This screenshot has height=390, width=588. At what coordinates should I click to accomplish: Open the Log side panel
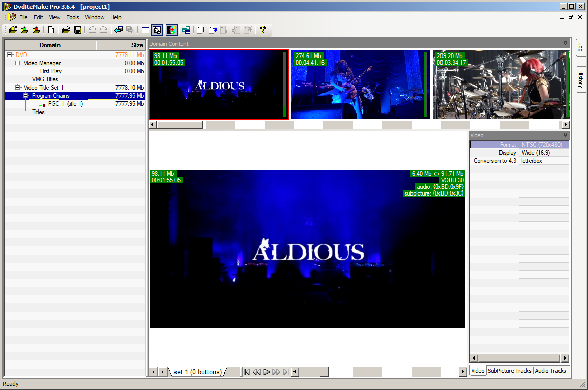[x=580, y=48]
